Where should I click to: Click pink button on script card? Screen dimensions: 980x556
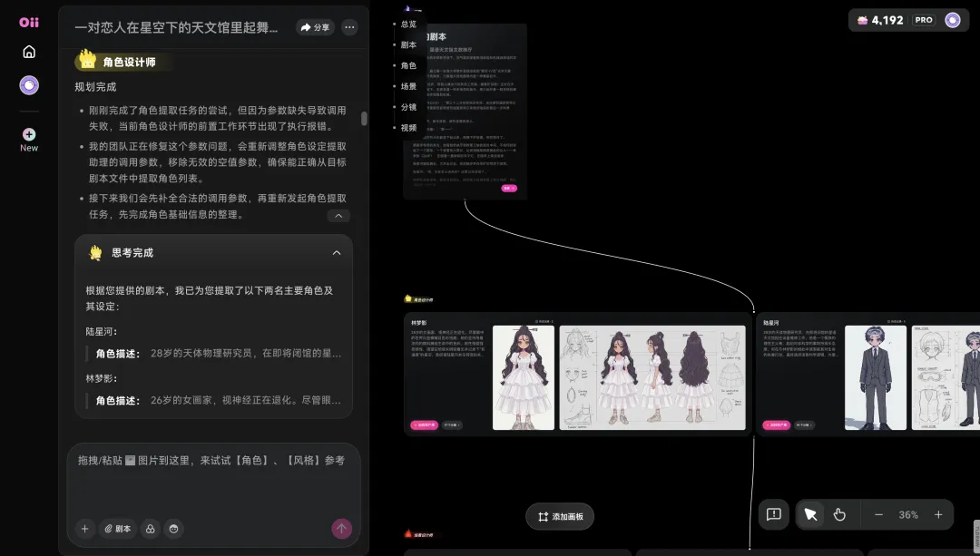tap(509, 188)
